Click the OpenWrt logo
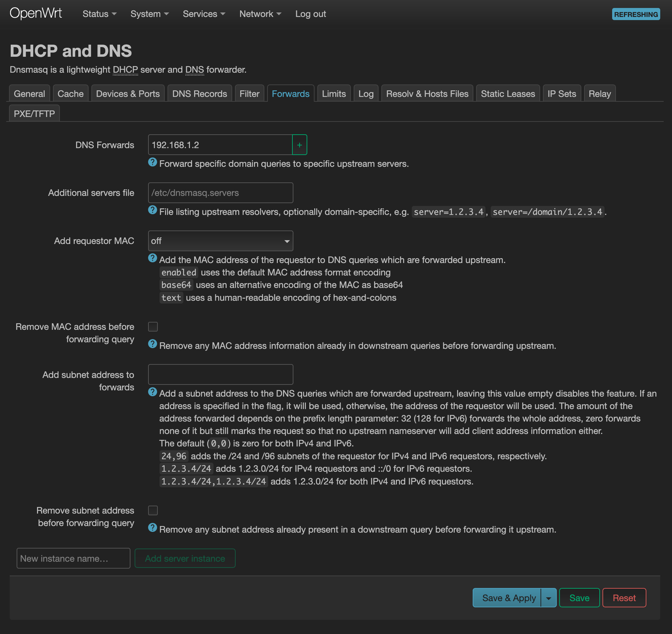The height and width of the screenshot is (634, 672). click(36, 13)
